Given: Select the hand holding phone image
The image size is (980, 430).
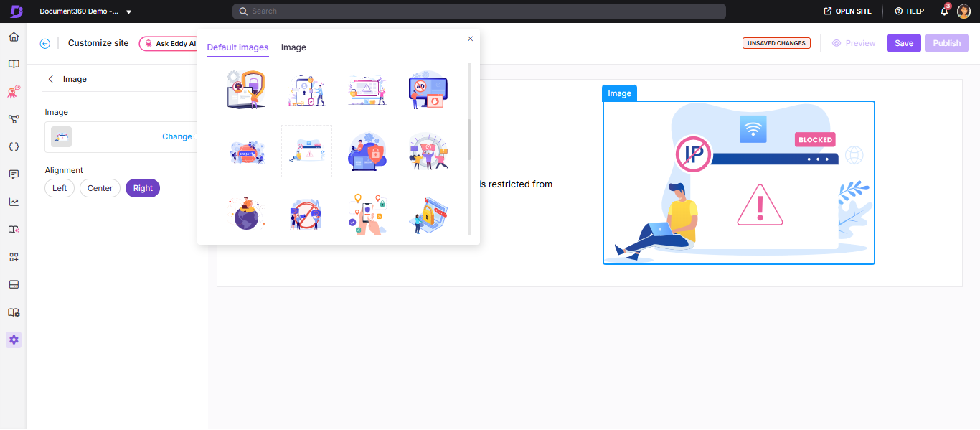Looking at the screenshot, I should coord(367,213).
